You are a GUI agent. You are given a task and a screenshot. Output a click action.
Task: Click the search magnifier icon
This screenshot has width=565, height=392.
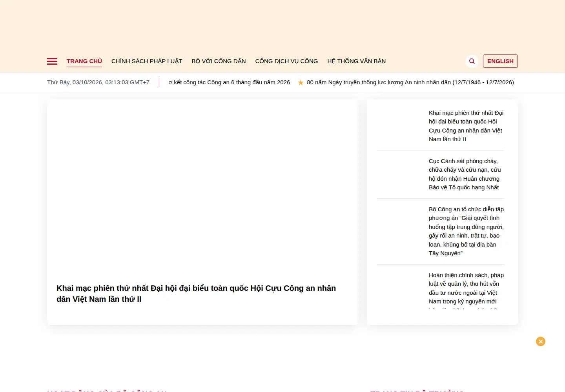click(x=472, y=61)
